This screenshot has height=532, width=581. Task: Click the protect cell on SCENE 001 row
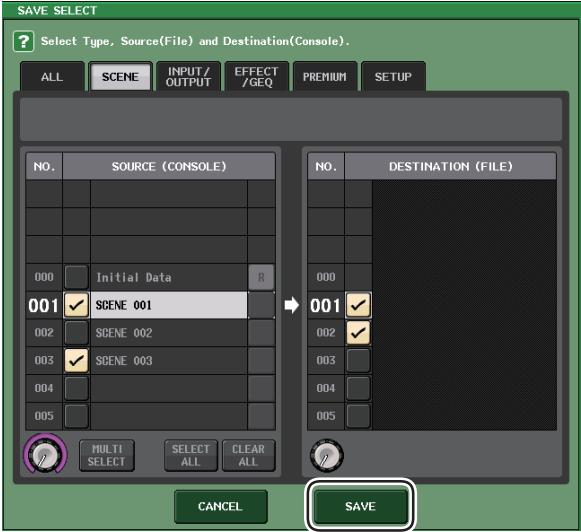click(261, 305)
